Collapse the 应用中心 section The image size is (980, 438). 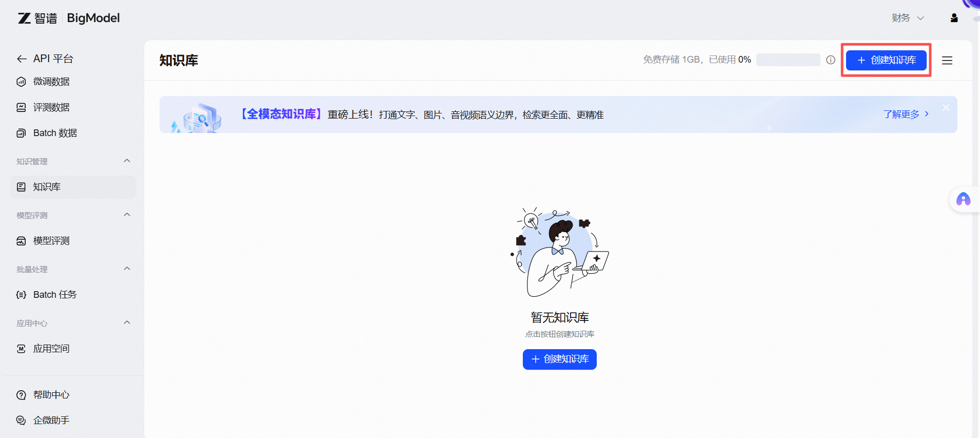coord(127,323)
